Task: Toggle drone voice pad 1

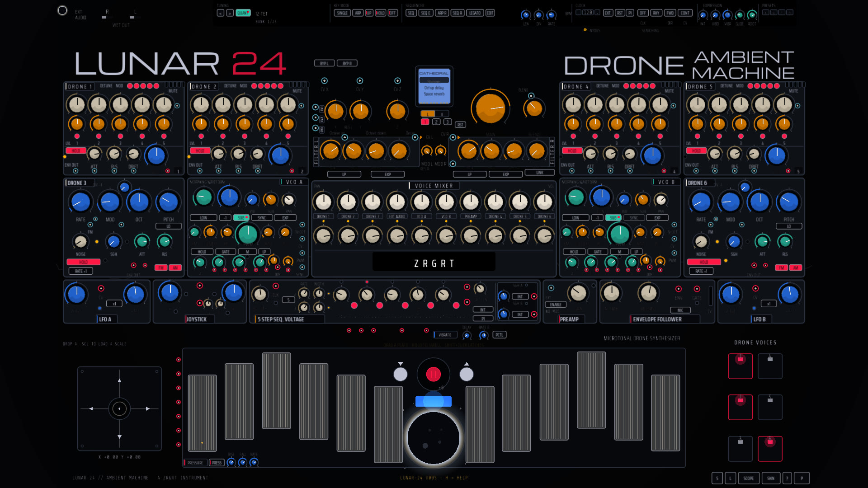Action: point(740,366)
